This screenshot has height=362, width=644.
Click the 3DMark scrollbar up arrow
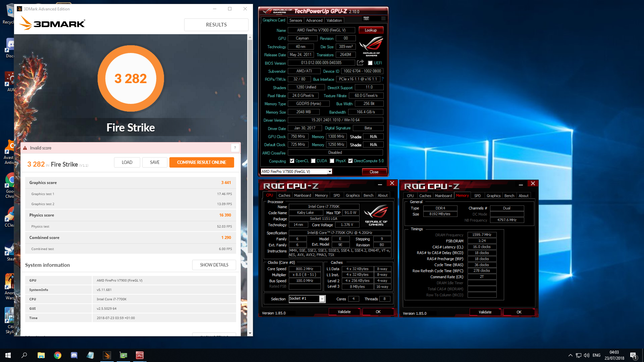click(x=250, y=37)
